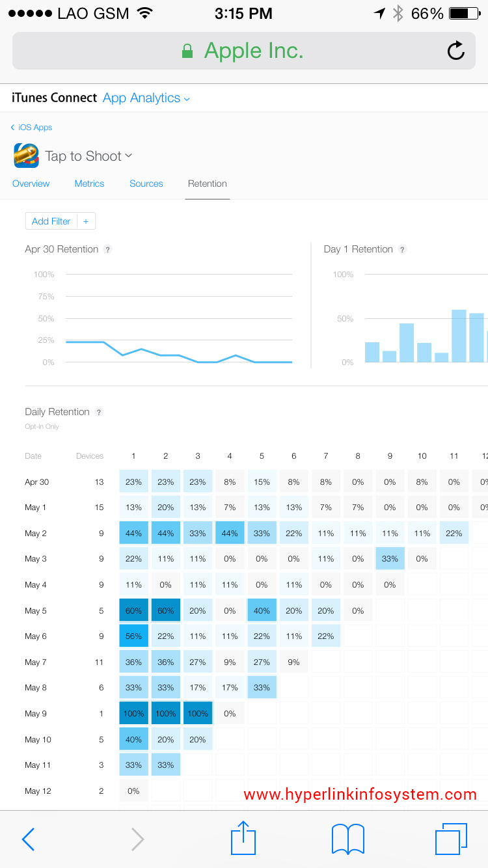Tap the 56% cell in May 6 row

tap(134, 636)
